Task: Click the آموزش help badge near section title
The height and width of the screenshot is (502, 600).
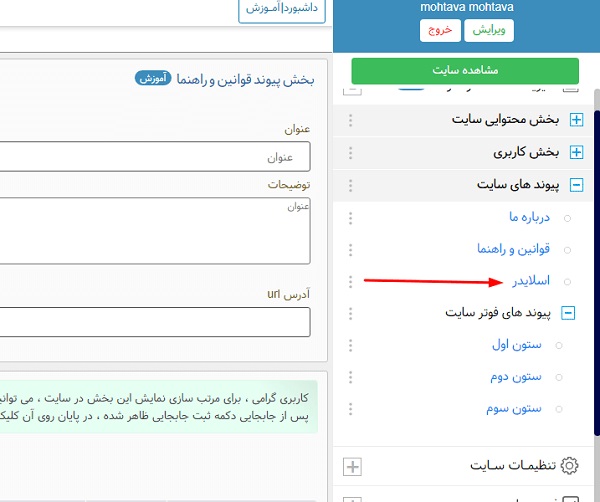Action: (152, 78)
